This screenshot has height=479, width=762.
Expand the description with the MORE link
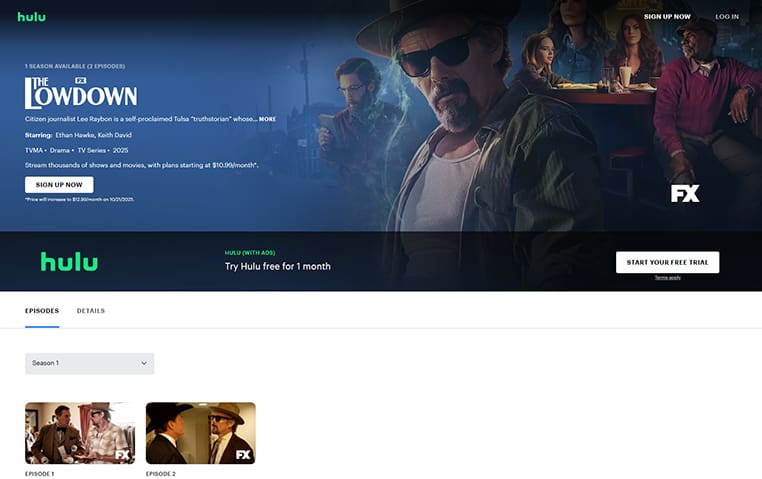tap(267, 119)
